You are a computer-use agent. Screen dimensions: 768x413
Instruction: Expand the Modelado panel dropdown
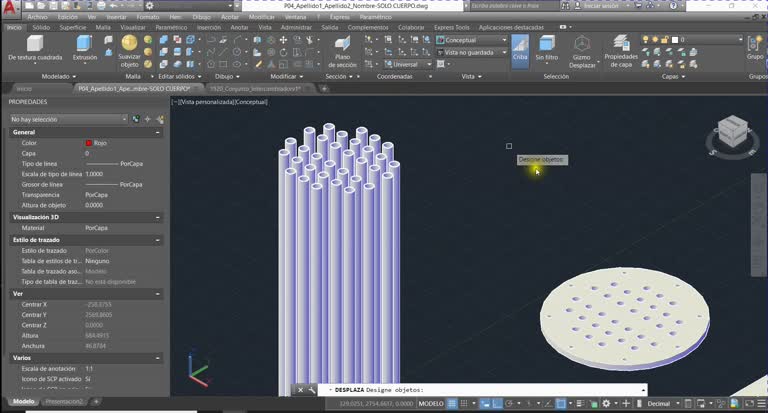click(59, 76)
